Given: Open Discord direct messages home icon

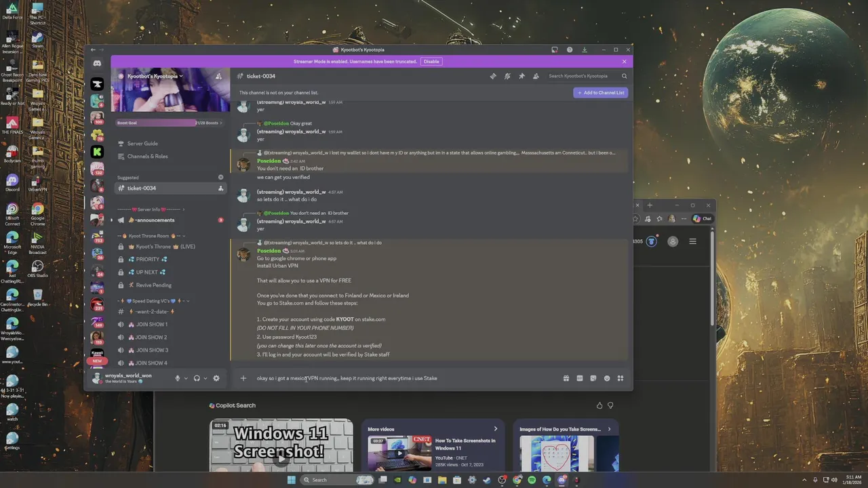Looking at the screenshot, I should (97, 63).
